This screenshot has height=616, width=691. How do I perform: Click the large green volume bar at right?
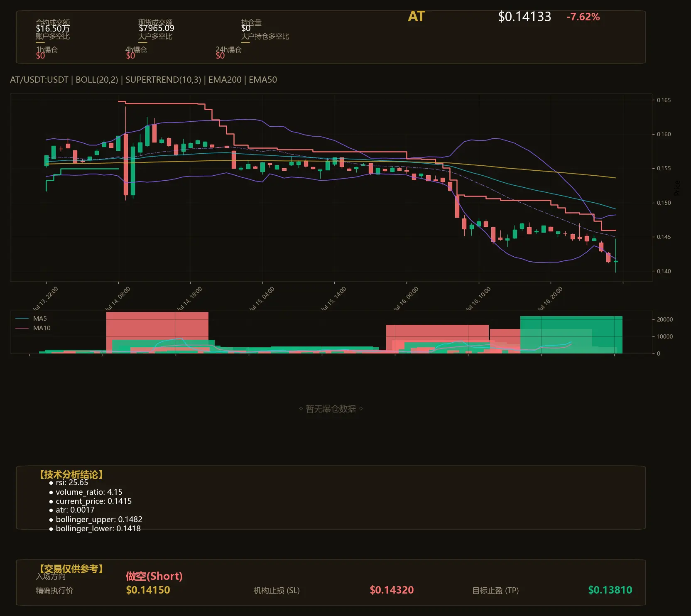click(x=571, y=335)
